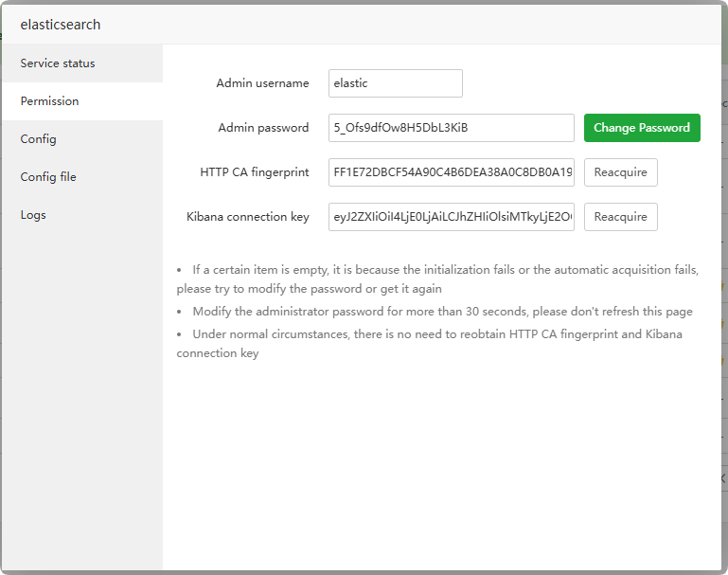Reacquire the HTTP CA fingerprint
Image resolution: width=728 pixels, height=575 pixels.
click(x=620, y=172)
